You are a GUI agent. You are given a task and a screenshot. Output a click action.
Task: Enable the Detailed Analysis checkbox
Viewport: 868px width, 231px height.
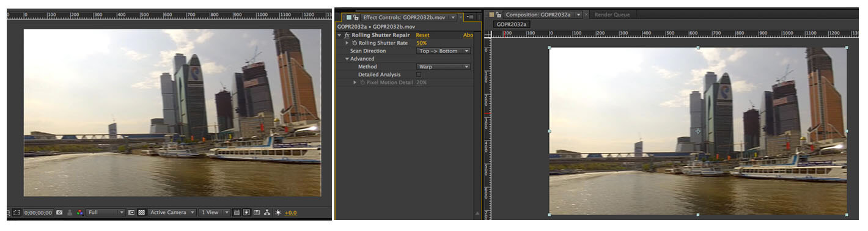click(419, 75)
